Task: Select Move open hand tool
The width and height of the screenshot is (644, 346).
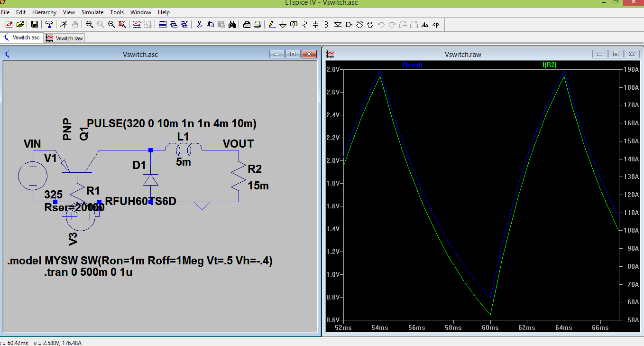Action: click(x=359, y=24)
